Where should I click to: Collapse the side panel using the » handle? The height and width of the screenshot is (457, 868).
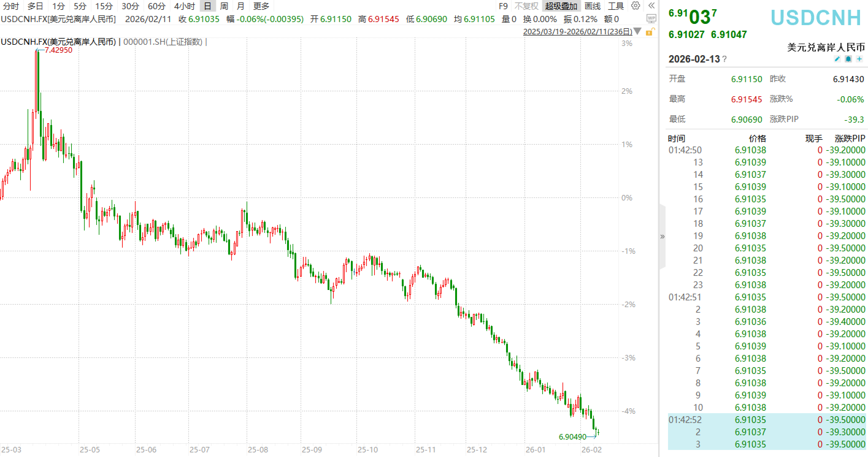coord(662,236)
